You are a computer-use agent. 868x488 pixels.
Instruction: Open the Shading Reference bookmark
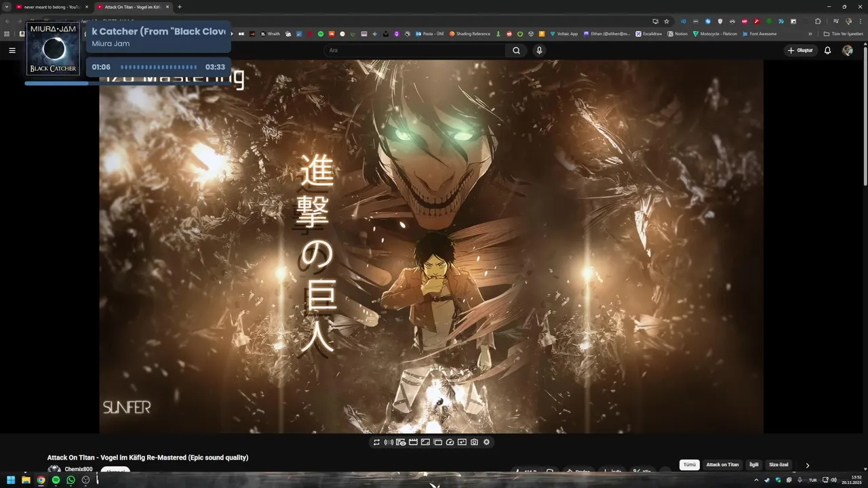tap(469, 34)
